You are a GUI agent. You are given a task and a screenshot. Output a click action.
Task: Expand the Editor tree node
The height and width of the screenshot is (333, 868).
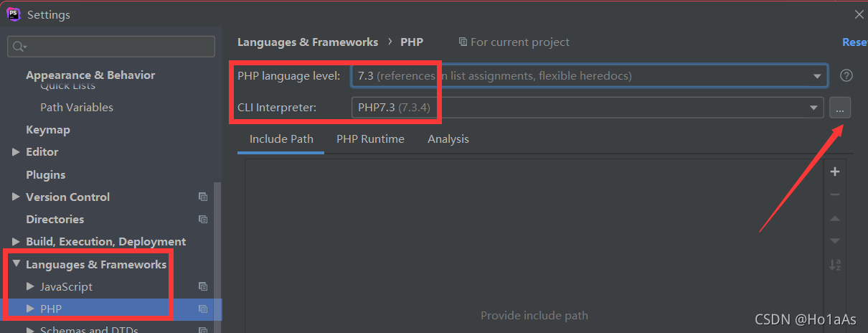[16, 152]
